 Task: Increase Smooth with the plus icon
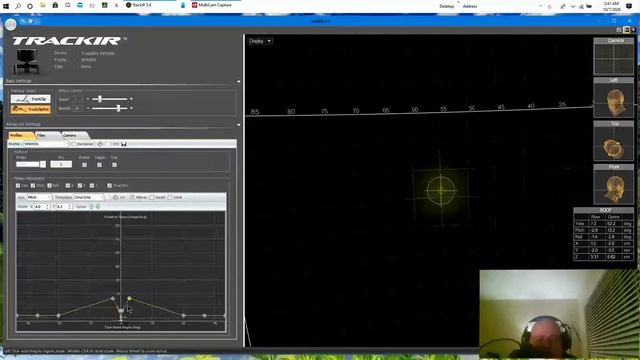coord(131,108)
